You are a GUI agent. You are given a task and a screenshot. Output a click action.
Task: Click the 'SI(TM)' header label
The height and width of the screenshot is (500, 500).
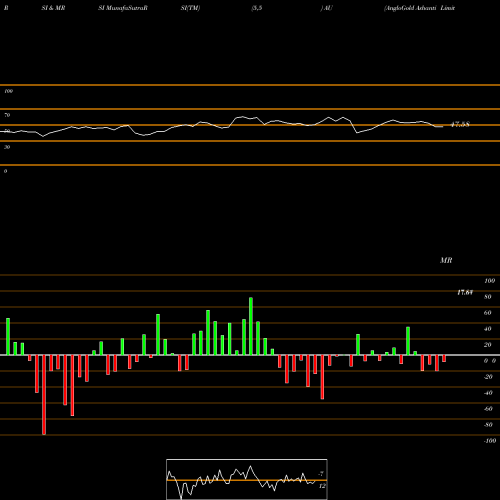click(190, 8)
